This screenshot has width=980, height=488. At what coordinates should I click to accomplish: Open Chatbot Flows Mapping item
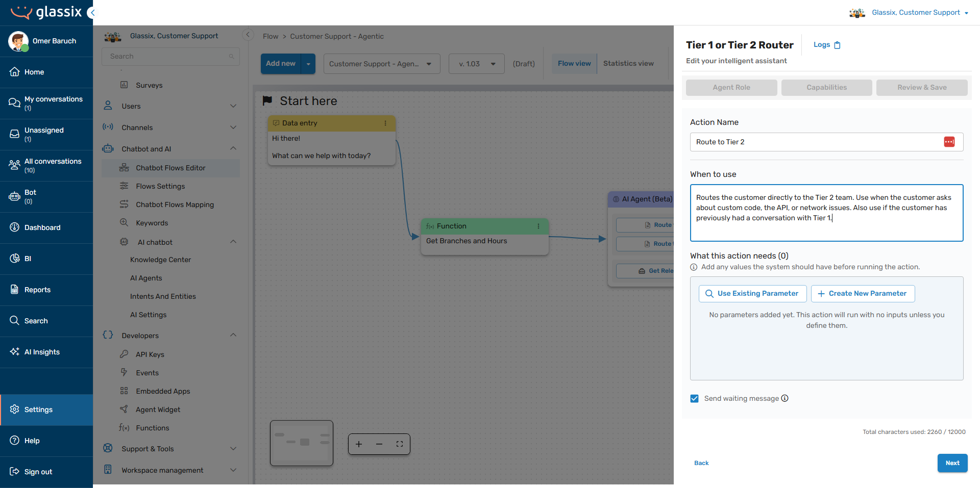tap(170, 204)
